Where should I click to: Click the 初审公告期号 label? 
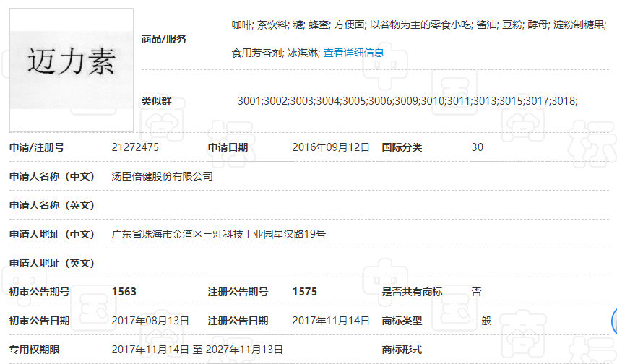pos(40,292)
